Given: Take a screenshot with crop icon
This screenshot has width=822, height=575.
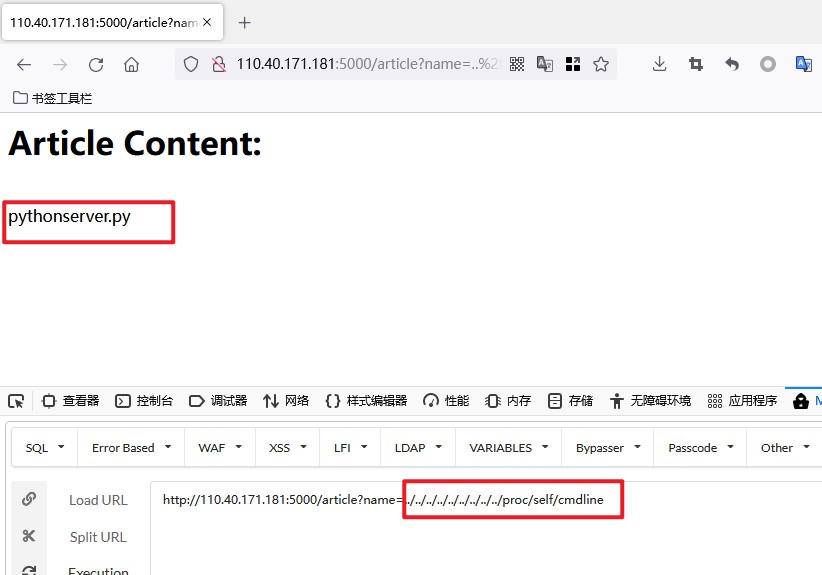Looking at the screenshot, I should 696,64.
